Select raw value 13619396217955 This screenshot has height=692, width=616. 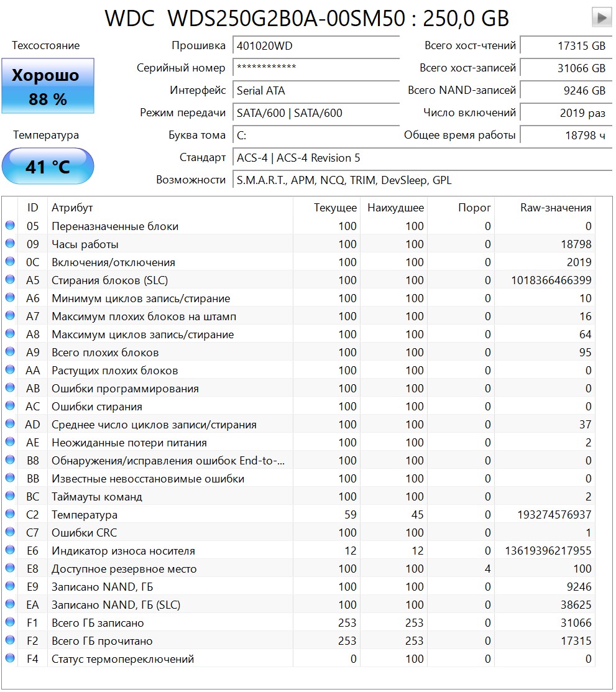[x=548, y=551]
